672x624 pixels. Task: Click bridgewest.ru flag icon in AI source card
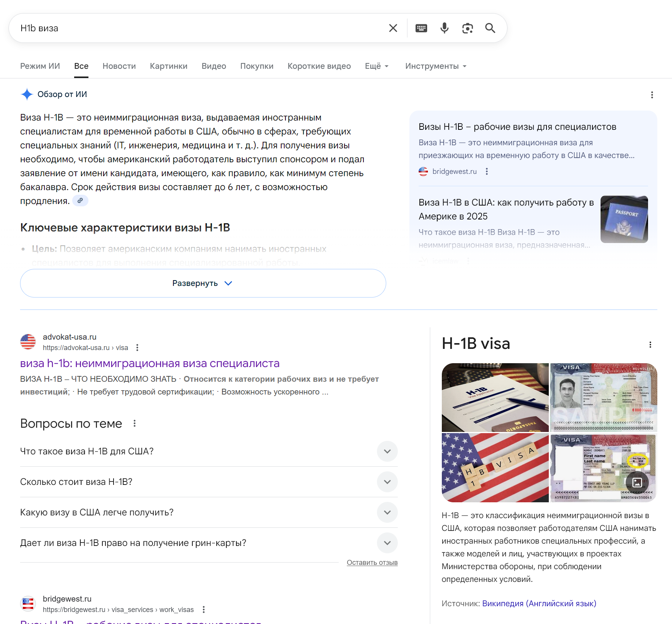[x=423, y=172]
